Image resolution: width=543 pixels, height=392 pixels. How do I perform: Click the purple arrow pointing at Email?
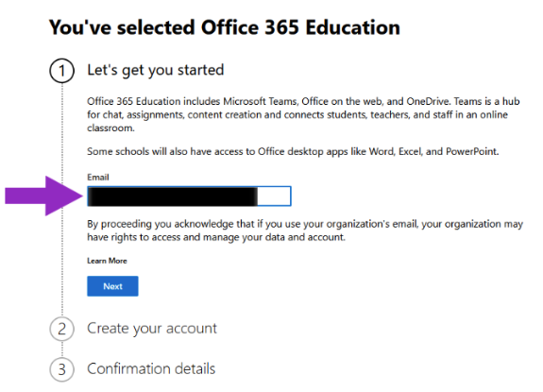pos(43,196)
